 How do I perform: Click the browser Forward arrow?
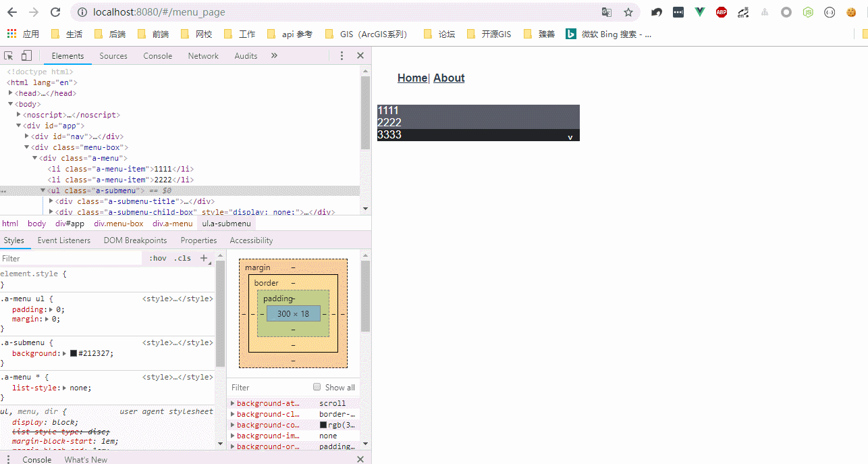click(34, 12)
